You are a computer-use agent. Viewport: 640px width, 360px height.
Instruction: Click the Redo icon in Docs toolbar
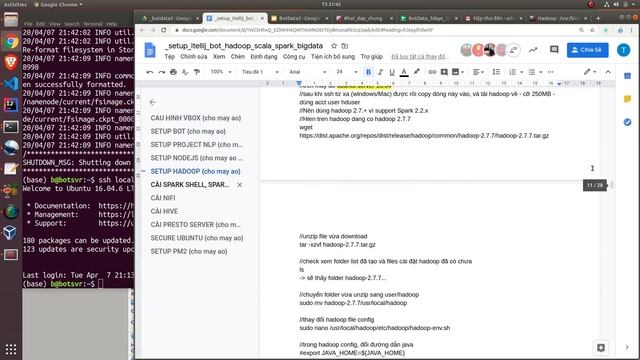(162, 72)
